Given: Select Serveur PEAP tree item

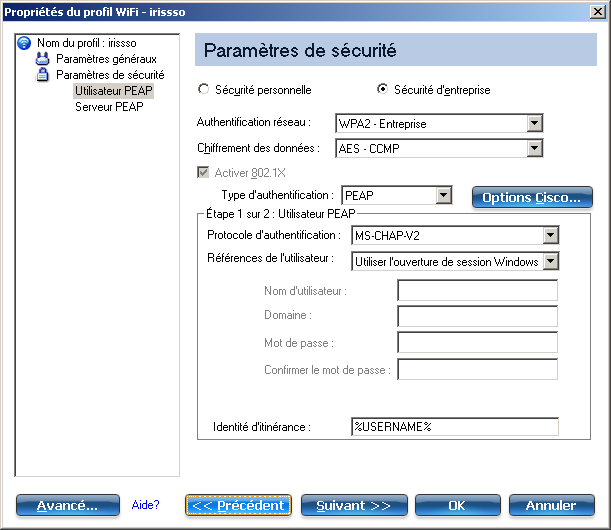Looking at the screenshot, I should [x=109, y=107].
